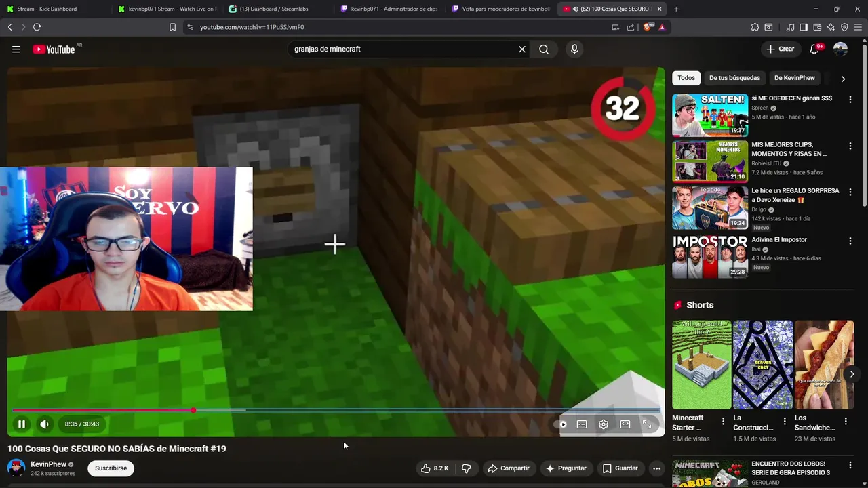Go back in browser history
Viewport: 868px width, 488px height.
(x=9, y=27)
